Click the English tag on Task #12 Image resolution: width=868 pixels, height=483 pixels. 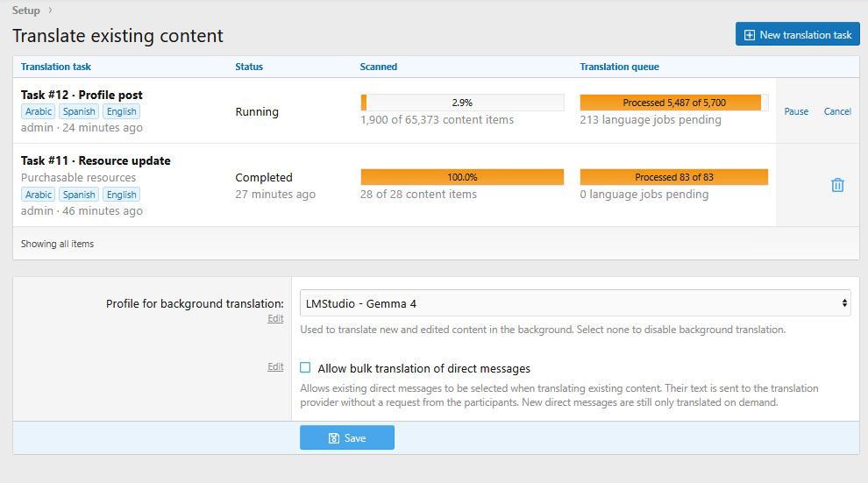click(121, 111)
